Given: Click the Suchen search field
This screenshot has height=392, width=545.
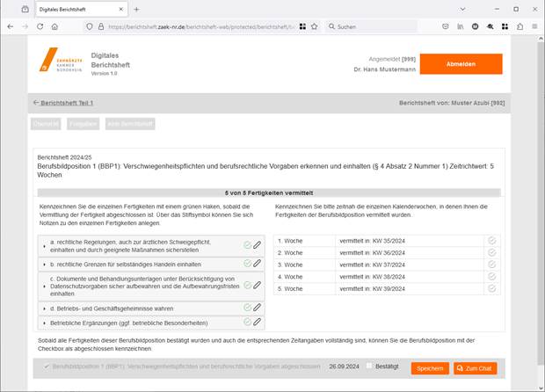Looking at the screenshot, I should (371, 26).
